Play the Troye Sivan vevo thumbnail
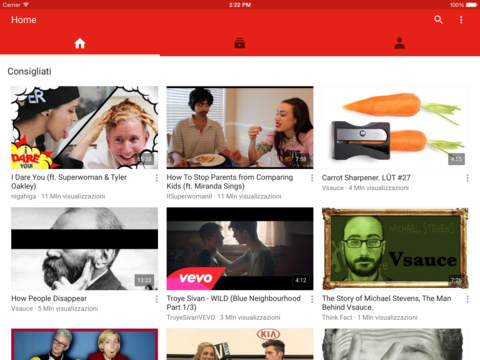The height and width of the screenshot is (360, 480). (x=240, y=249)
